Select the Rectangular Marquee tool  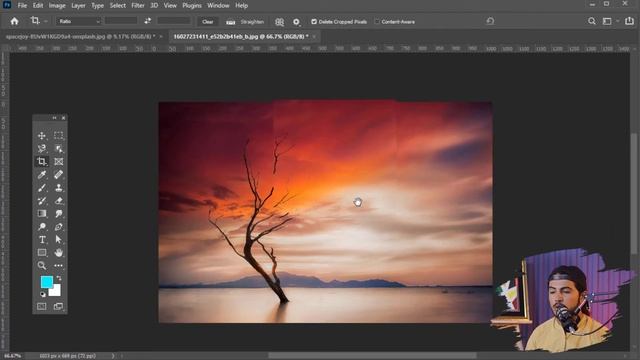pyautogui.click(x=58, y=136)
